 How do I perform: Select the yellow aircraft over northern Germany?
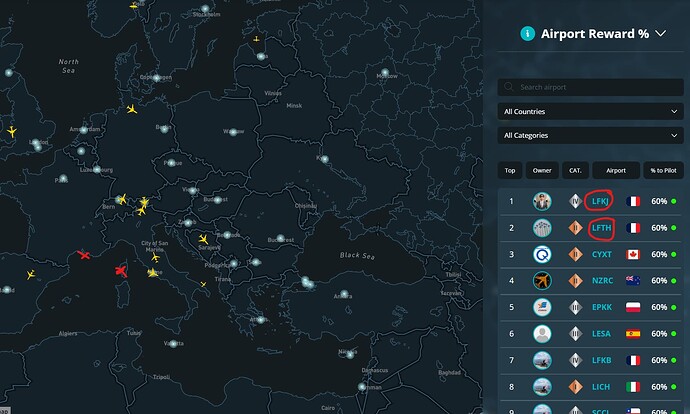[x=130, y=109]
